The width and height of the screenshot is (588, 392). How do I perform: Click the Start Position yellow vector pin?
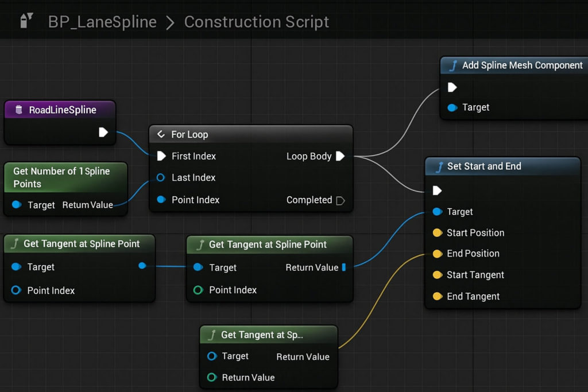click(x=437, y=233)
